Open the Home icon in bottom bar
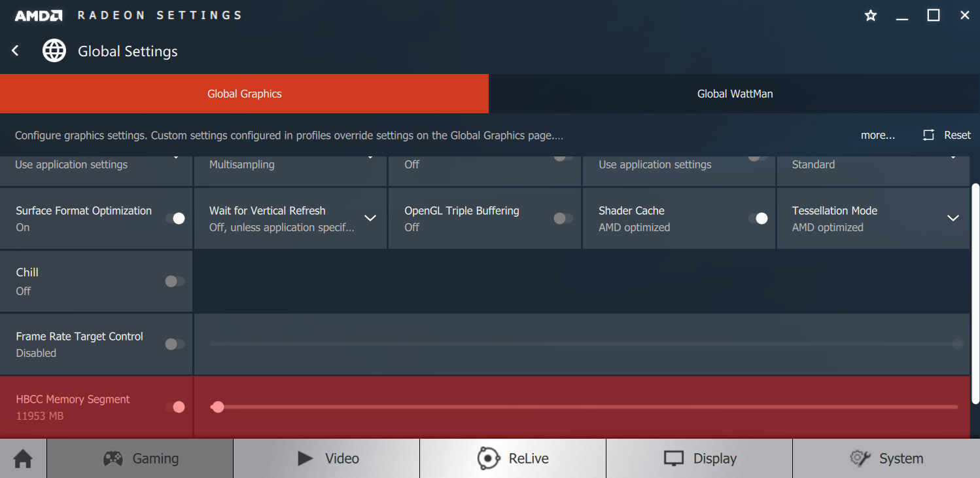The image size is (980, 478). tap(23, 458)
